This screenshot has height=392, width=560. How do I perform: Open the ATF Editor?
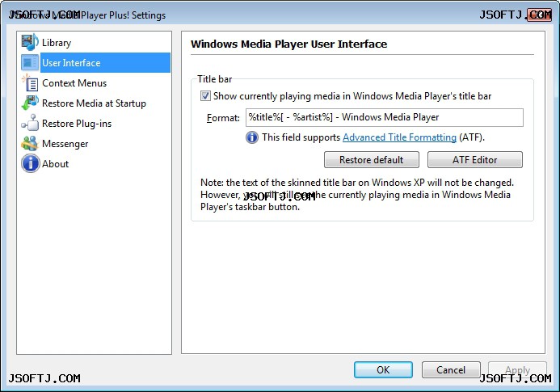(475, 160)
